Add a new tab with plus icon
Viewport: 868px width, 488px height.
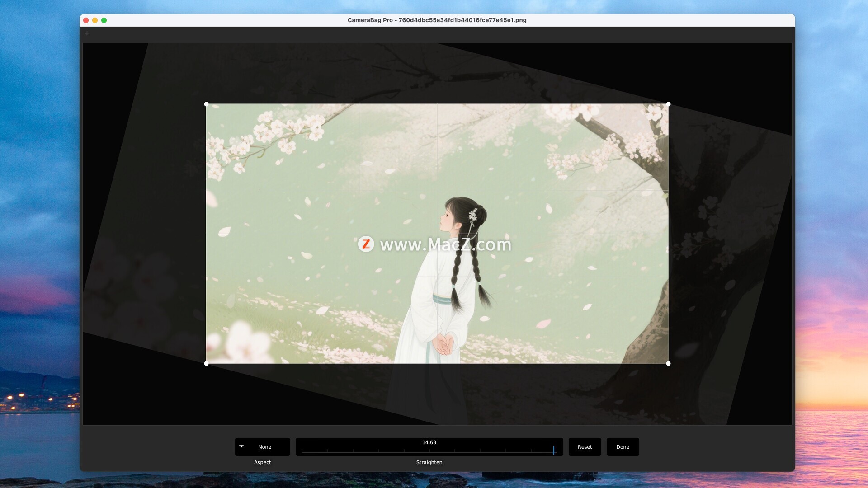[87, 33]
